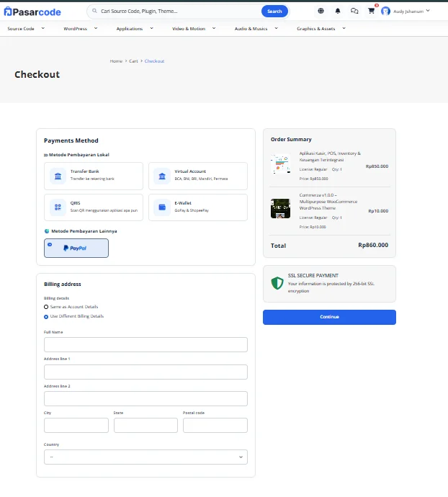Click the Rp850.000 item price

[x=377, y=166]
